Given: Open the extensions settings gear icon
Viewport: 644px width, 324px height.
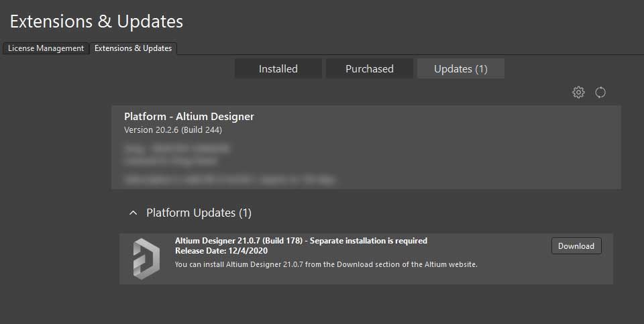Looking at the screenshot, I should click(578, 93).
